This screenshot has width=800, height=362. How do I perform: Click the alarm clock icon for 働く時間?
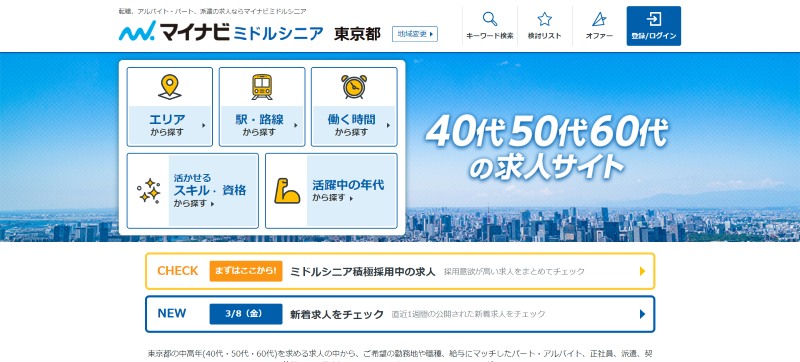click(x=354, y=87)
